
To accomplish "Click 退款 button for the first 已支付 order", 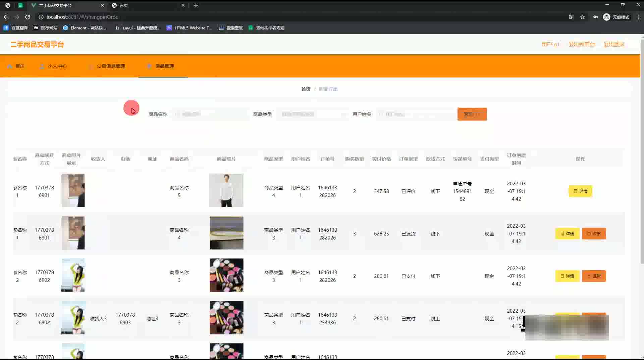I will (x=593, y=276).
